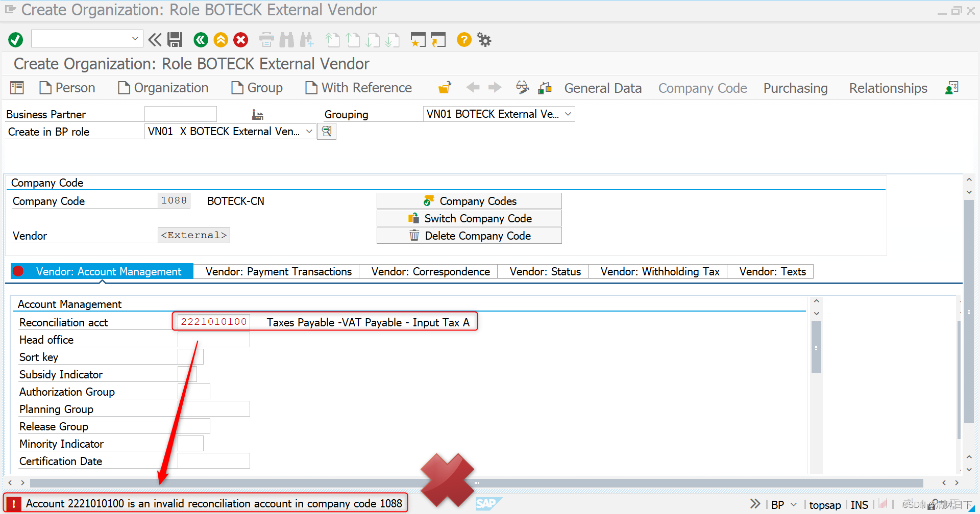Click the main vertical scrollbar thumb
Viewport: 980px width, 514px height.
point(968,311)
